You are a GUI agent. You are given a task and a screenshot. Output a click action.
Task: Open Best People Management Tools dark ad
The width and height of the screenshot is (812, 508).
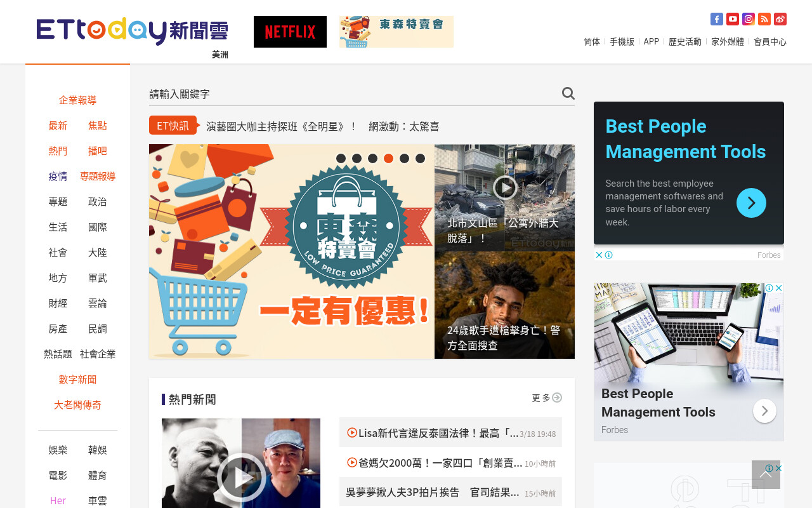click(689, 173)
